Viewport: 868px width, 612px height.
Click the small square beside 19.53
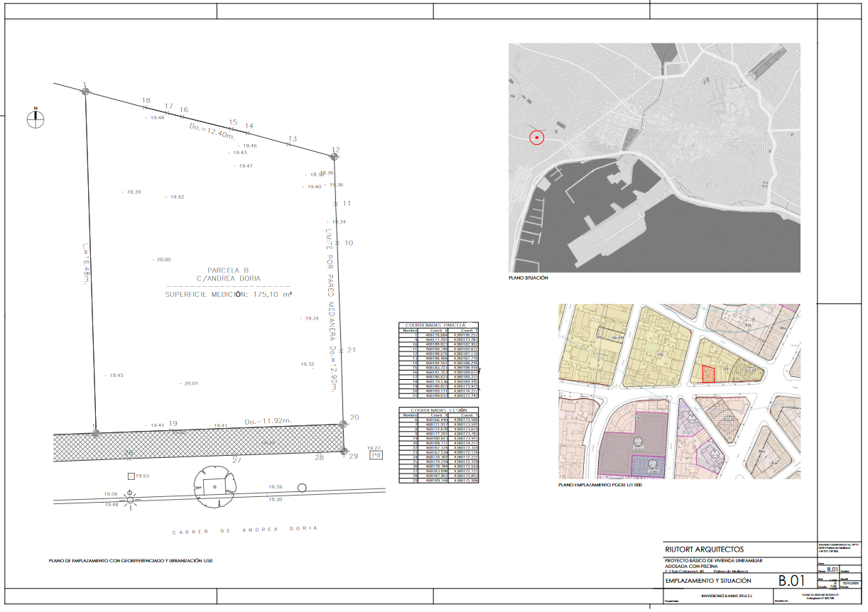click(x=130, y=476)
